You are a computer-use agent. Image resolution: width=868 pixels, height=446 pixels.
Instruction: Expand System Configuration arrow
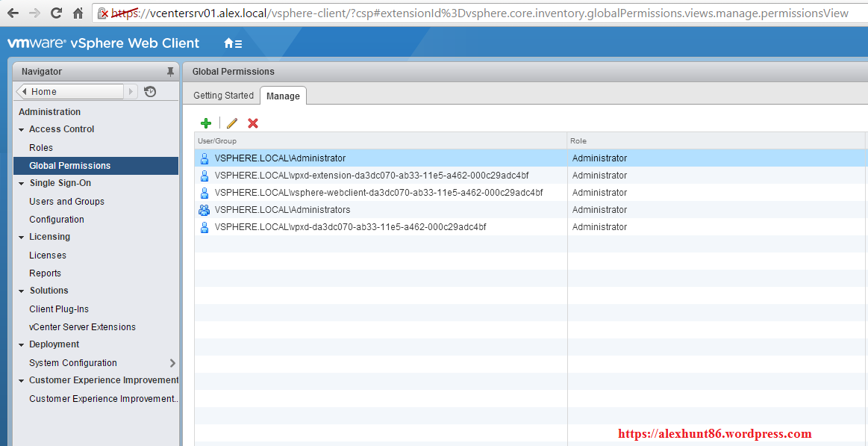pos(172,363)
